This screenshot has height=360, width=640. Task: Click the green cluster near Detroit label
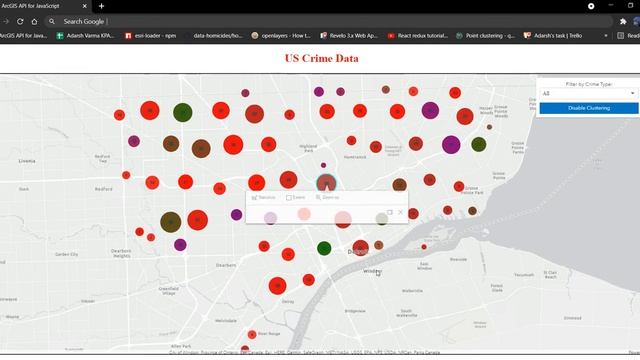[x=324, y=248]
